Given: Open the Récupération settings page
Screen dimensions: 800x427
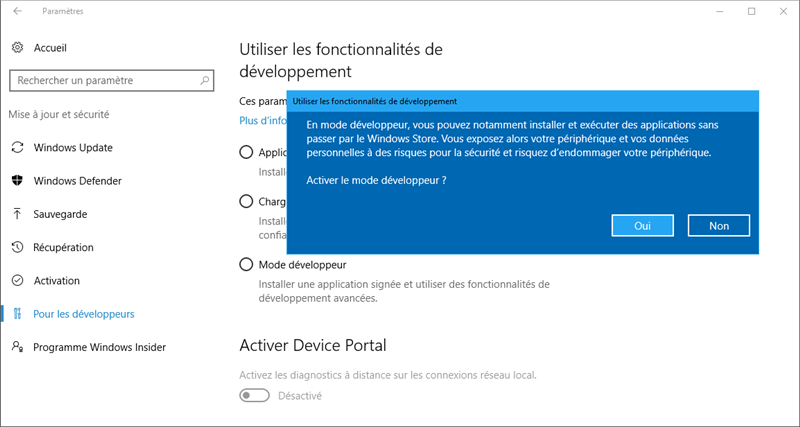Looking at the screenshot, I should (63, 247).
